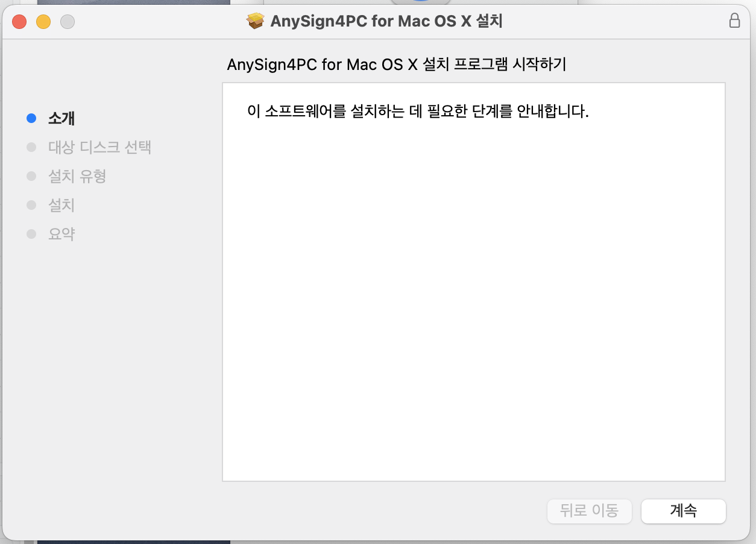756x544 pixels.
Task: Click the heading 설치 프로그램 시작하기
Action: coord(494,65)
